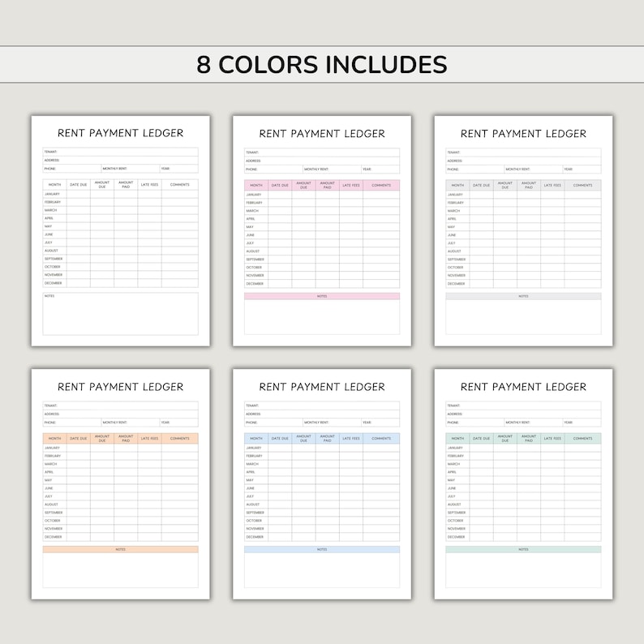The height and width of the screenshot is (644, 644).
Task: Click SEPTEMBER row on the pink ledger
Action: coord(321,260)
